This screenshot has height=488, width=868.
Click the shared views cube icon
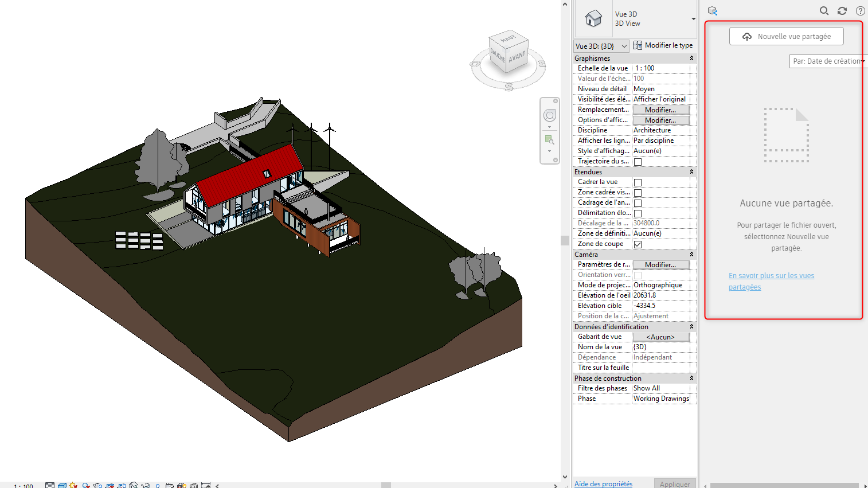tap(713, 11)
